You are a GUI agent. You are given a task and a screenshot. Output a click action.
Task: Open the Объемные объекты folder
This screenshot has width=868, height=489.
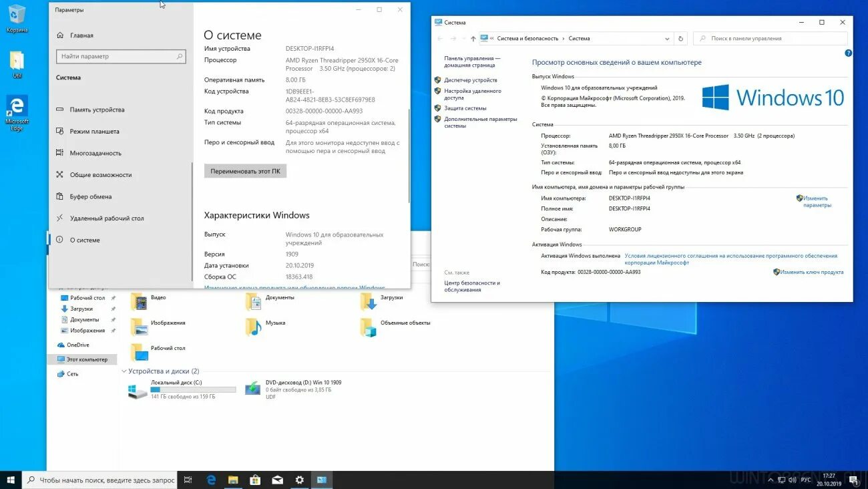click(395, 326)
